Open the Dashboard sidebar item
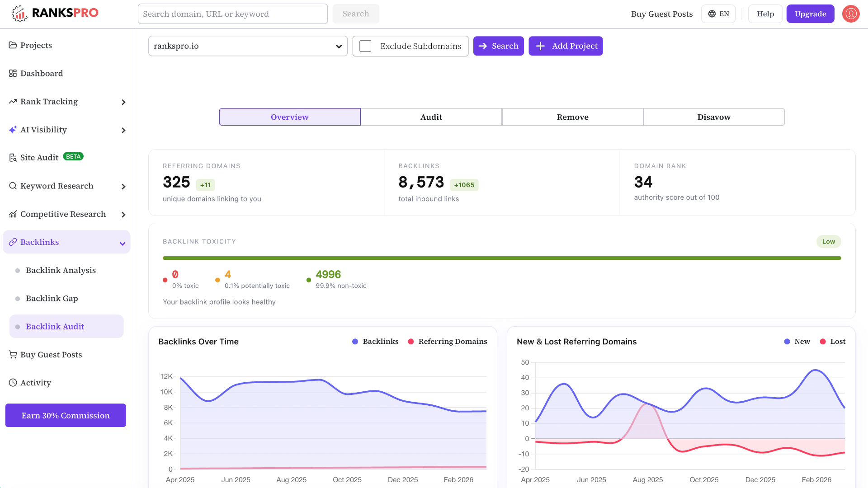Viewport: 868px width, 488px height. 66,73
